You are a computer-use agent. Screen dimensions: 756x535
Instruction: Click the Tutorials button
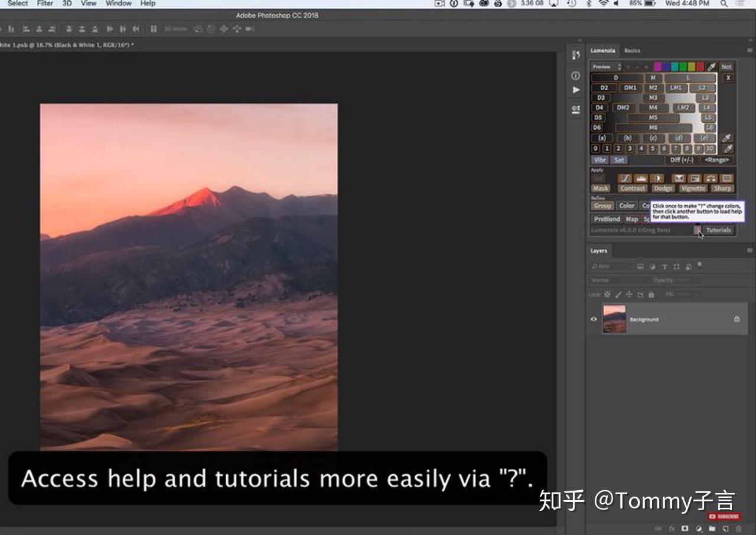[719, 230]
